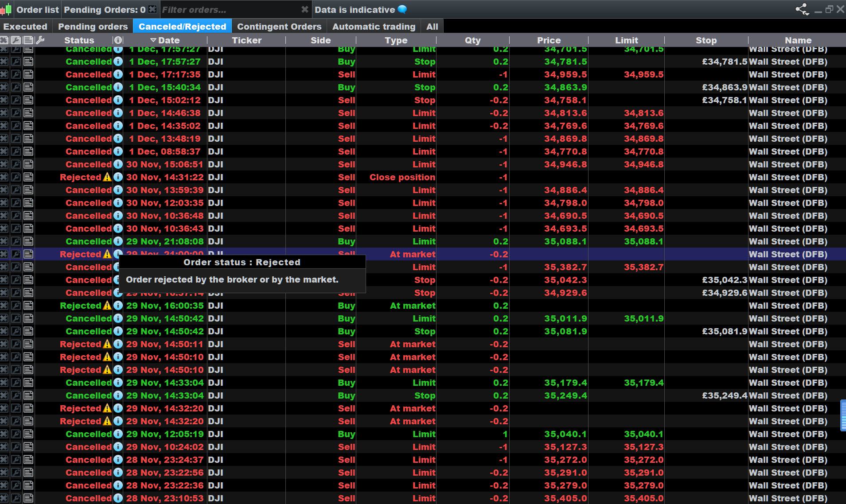Select the Canceled/Rejected tab

pyautogui.click(x=183, y=27)
